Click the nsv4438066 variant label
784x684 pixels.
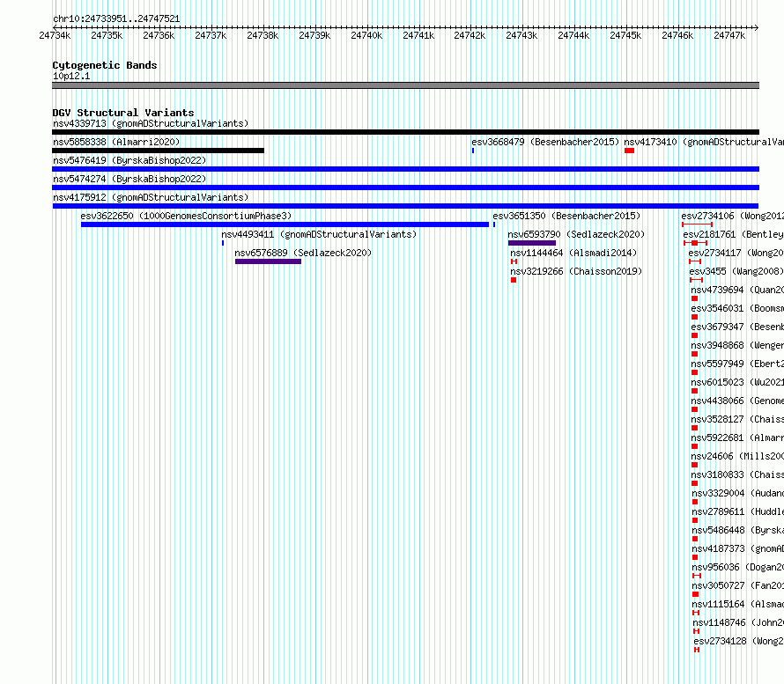click(737, 401)
